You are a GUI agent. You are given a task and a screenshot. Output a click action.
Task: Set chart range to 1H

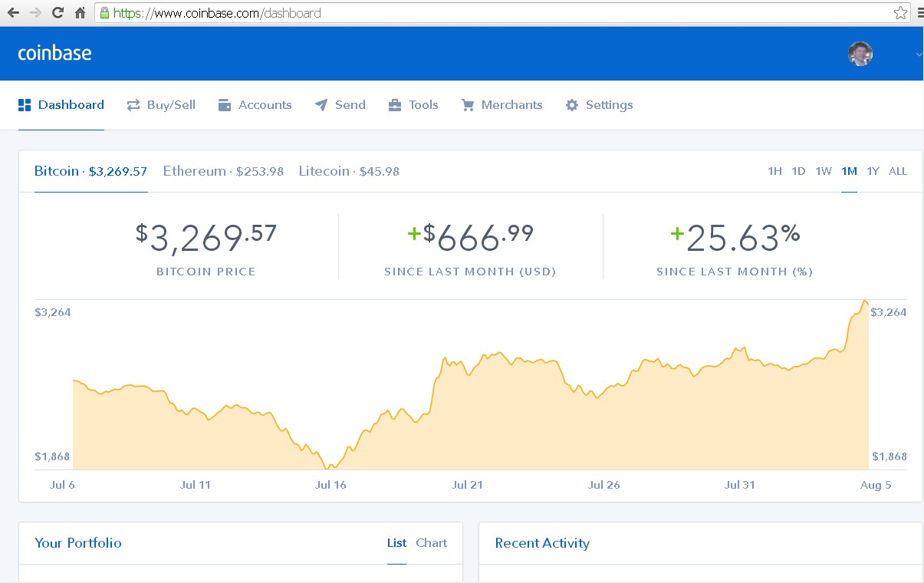(774, 171)
